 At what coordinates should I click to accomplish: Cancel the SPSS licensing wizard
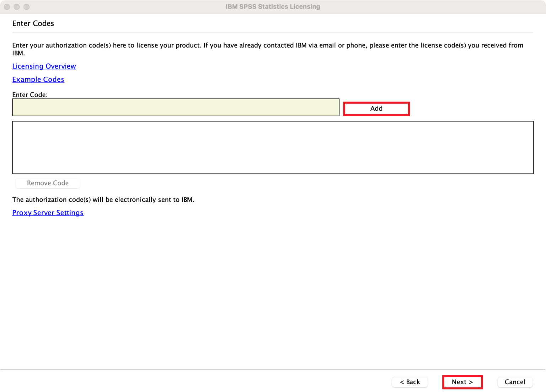pos(515,382)
